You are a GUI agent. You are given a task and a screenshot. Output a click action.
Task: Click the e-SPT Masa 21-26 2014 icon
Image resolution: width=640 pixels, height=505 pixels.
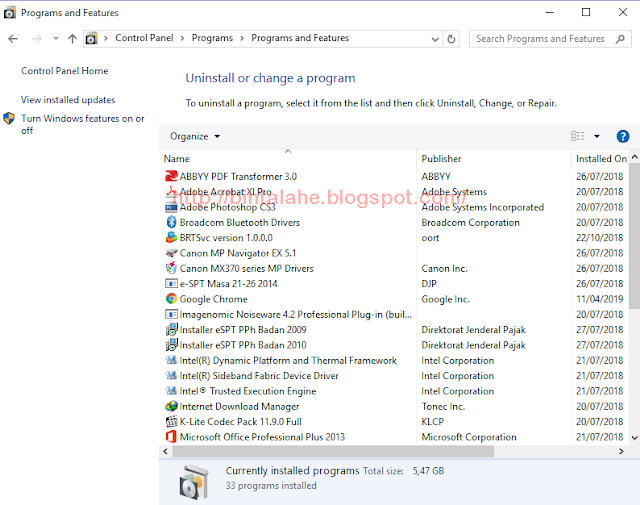point(171,283)
